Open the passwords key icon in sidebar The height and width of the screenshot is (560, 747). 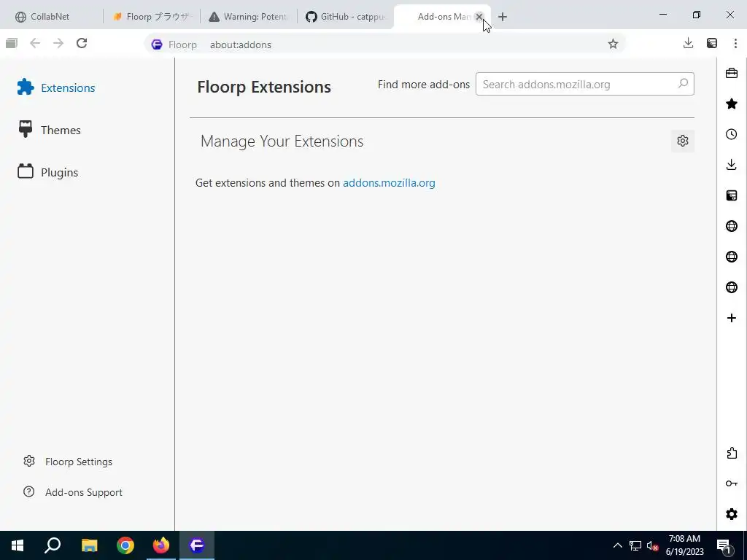pos(732,483)
